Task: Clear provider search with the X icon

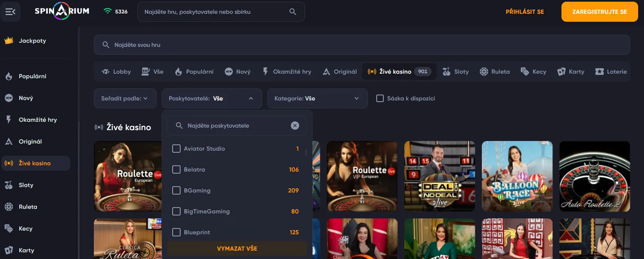Action: 295,126
